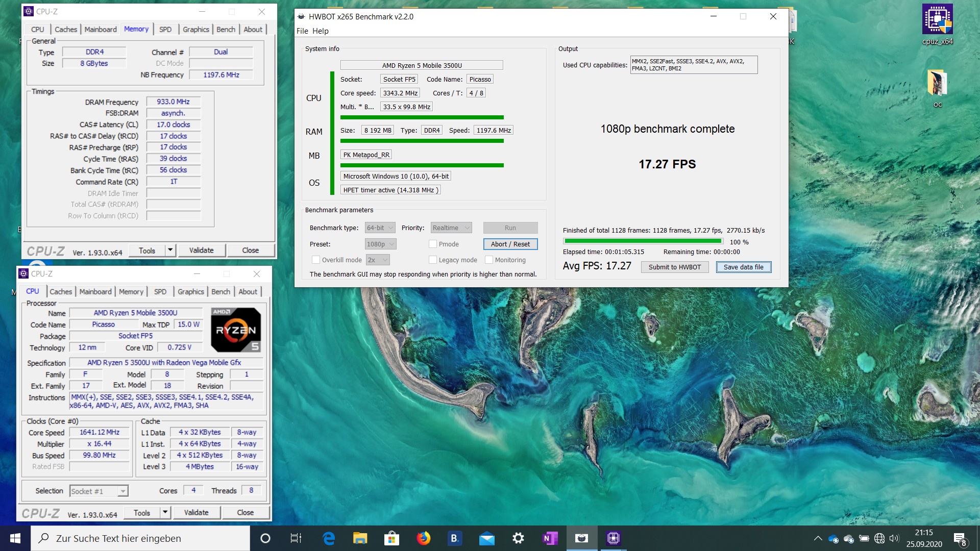Open OneDrive blue cloud tray icon
The width and height of the screenshot is (980, 551).
click(x=834, y=538)
